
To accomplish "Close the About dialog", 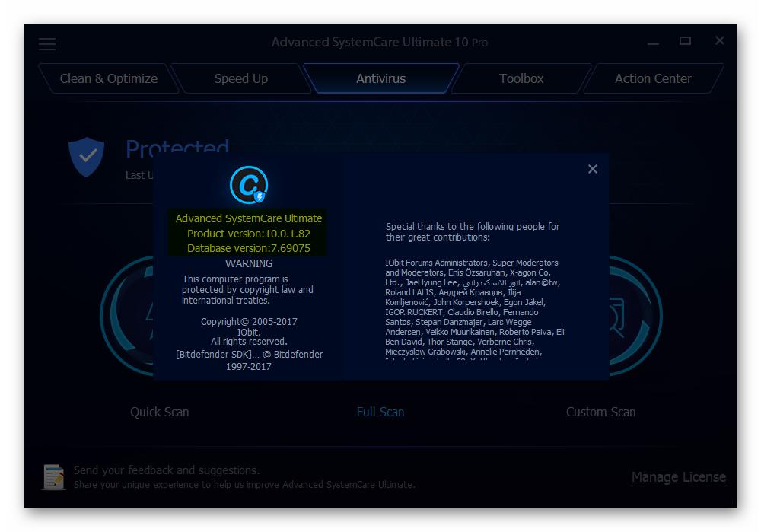I will click(593, 169).
